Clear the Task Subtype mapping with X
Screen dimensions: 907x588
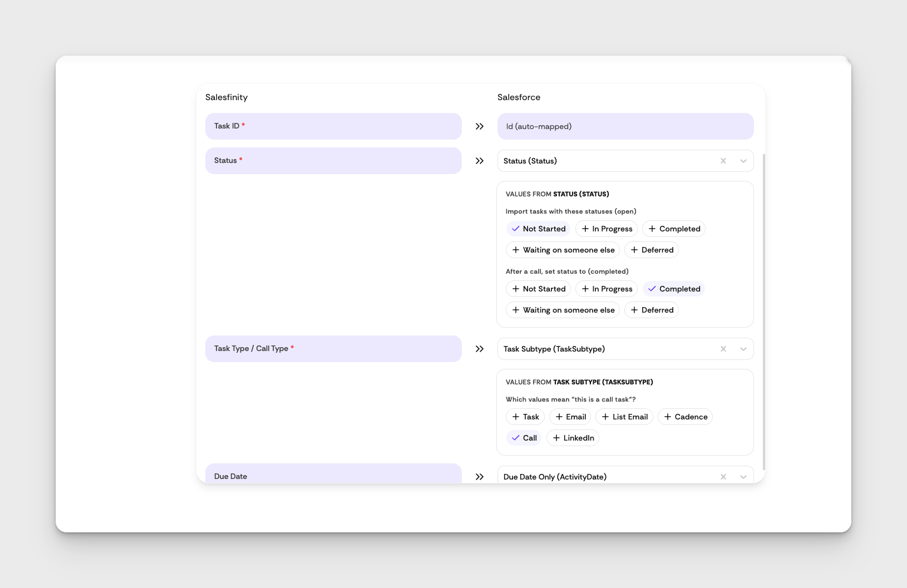point(723,349)
